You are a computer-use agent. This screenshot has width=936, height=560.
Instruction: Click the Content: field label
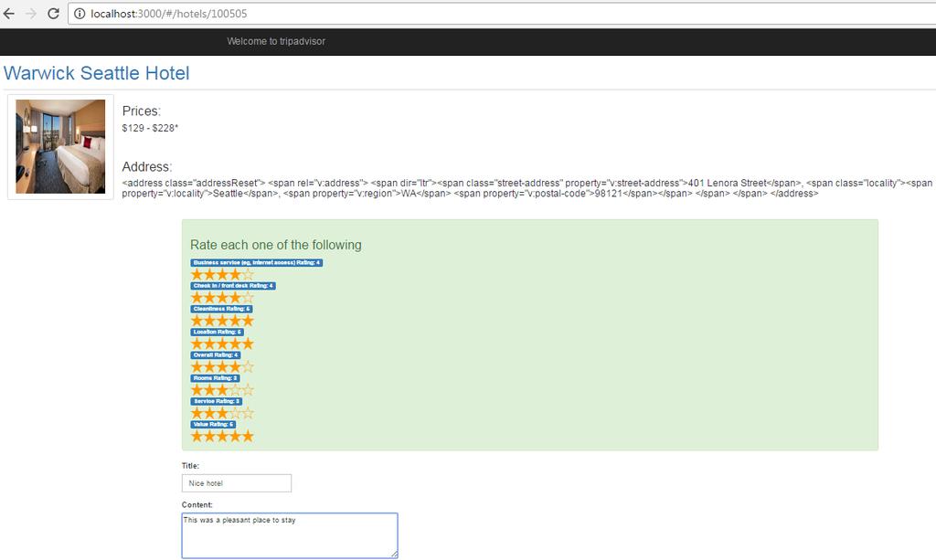tap(197, 505)
